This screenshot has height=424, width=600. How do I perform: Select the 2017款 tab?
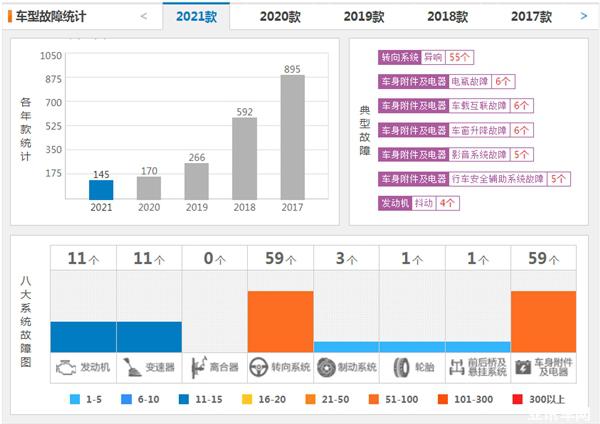(531, 17)
